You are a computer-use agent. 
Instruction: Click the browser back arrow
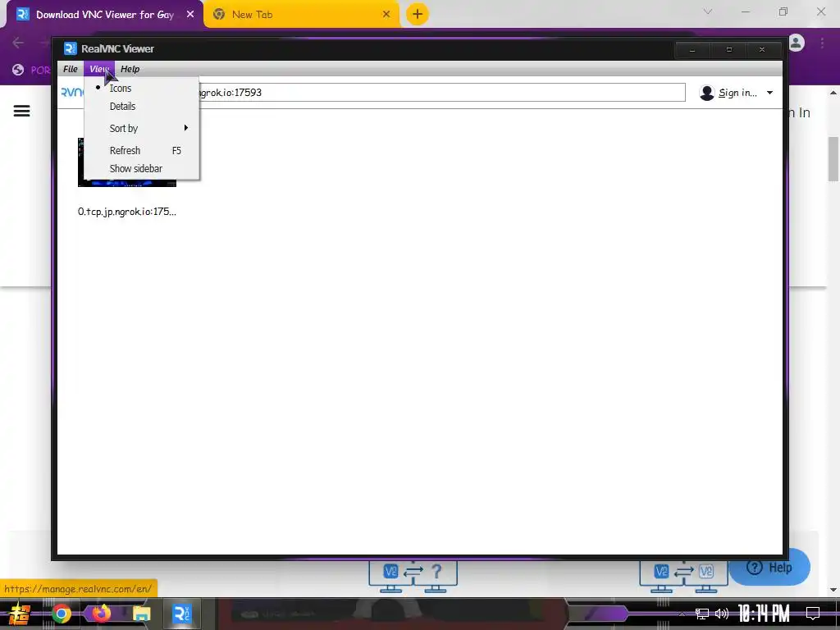(x=18, y=43)
